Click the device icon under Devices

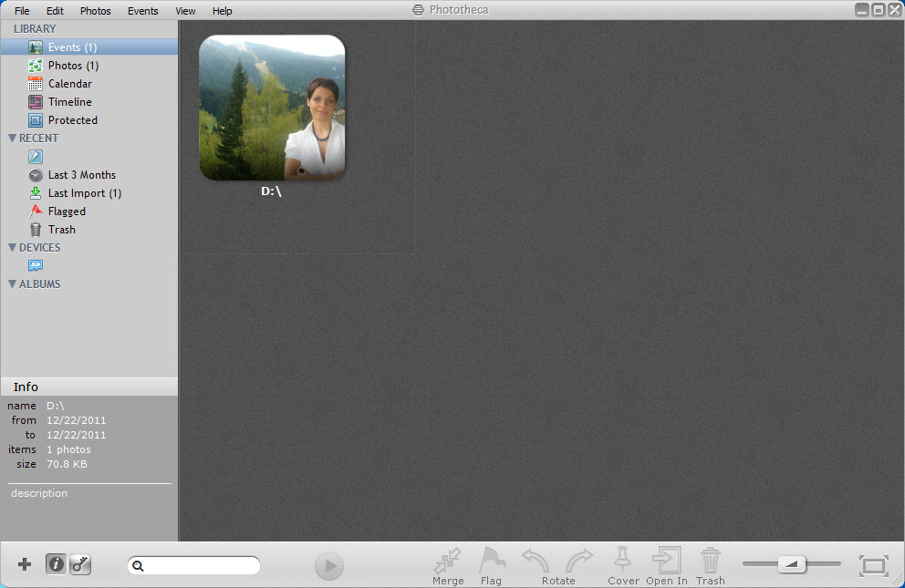tap(36, 266)
